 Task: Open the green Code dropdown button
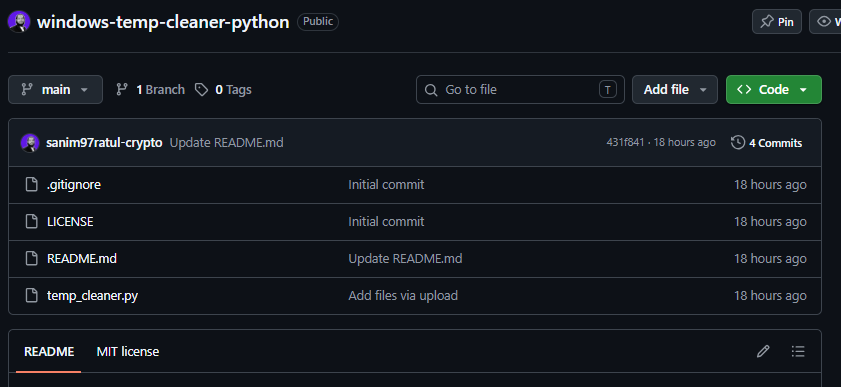(773, 90)
